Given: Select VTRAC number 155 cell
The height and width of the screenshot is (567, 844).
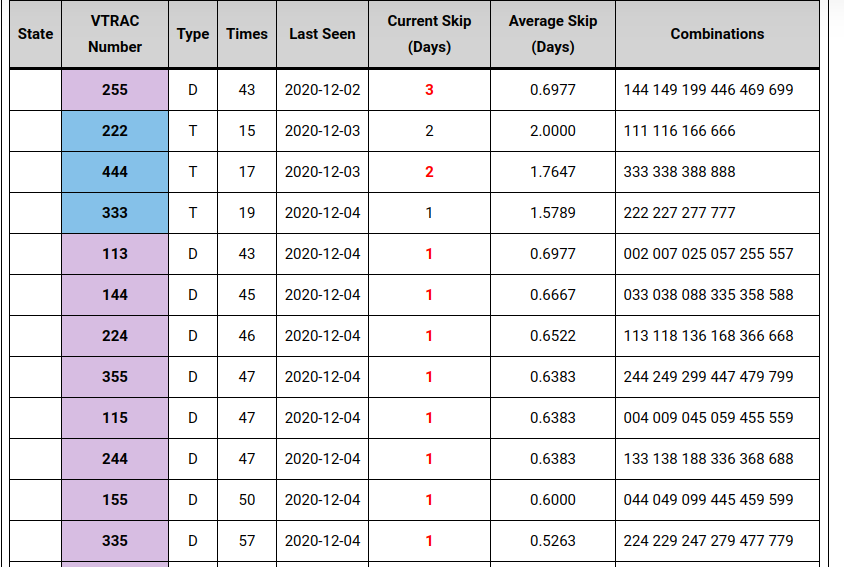Looking at the screenshot, I should pos(115,499).
